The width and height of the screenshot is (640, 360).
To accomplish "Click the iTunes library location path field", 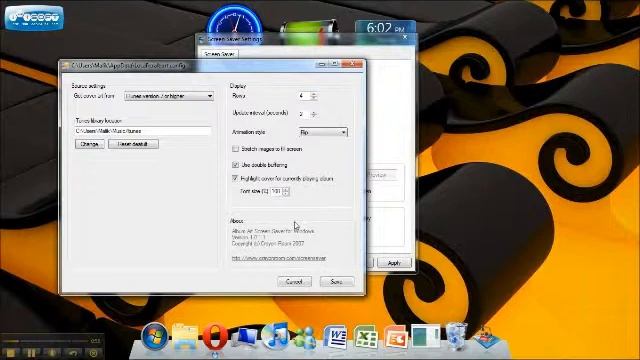I will [x=143, y=131].
